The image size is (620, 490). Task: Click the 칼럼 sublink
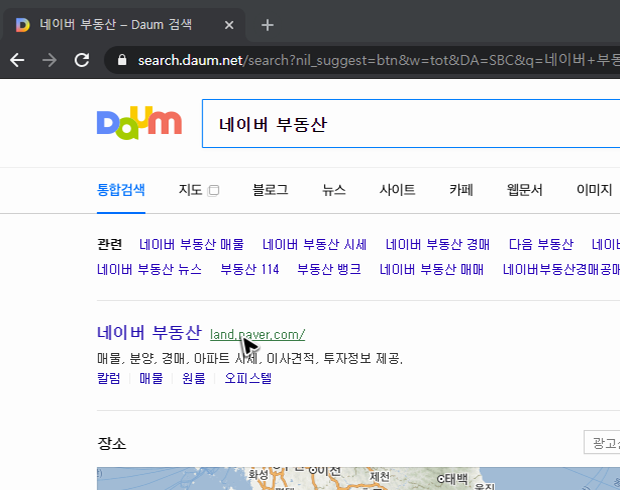point(109,378)
